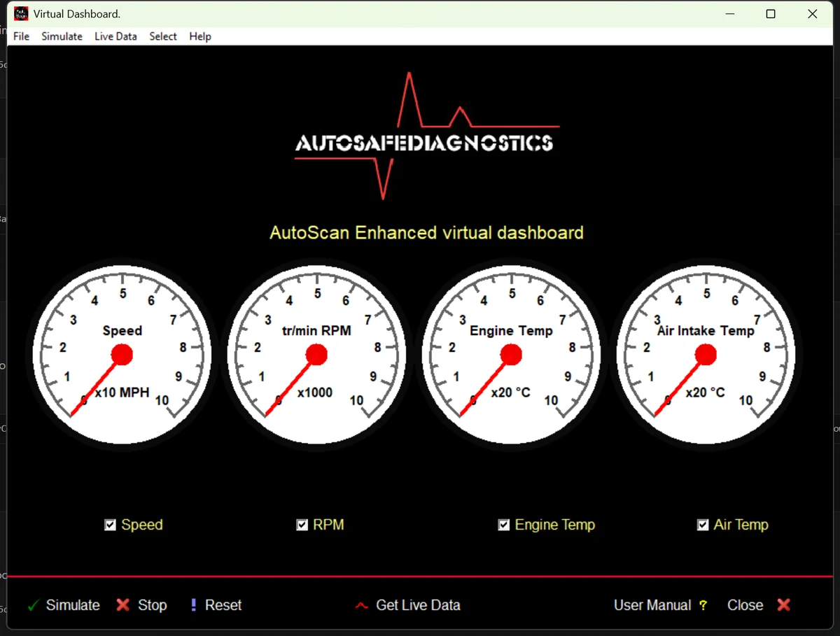Screen dimensions: 840x636
Task: Maximize the Virtual Dashboard window
Action: (x=771, y=14)
